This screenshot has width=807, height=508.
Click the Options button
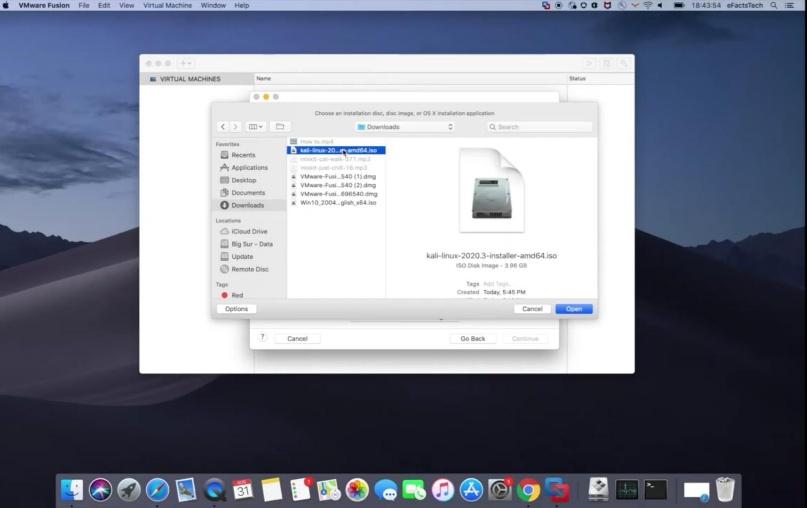(236, 309)
